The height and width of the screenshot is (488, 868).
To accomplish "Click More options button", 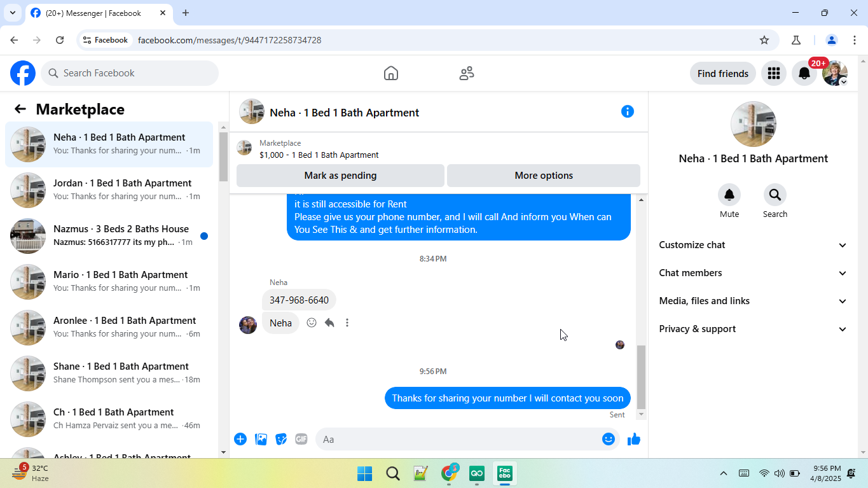I will [544, 176].
